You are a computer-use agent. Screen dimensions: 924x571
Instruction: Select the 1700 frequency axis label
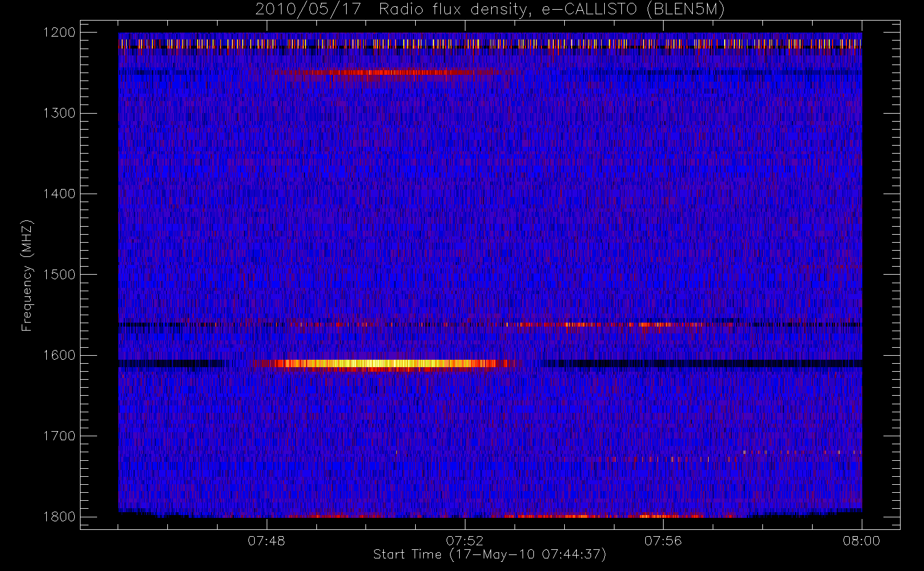click(x=59, y=436)
